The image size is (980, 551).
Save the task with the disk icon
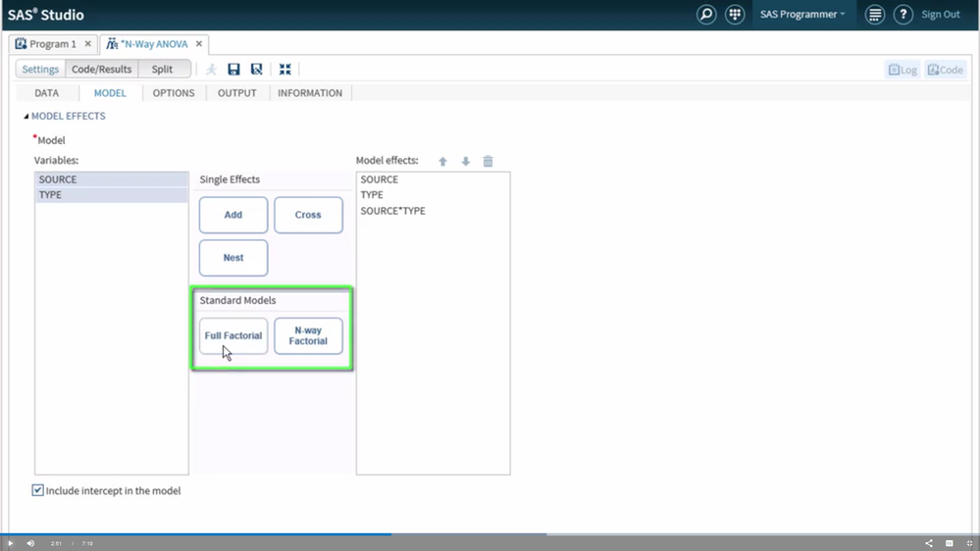tap(233, 70)
